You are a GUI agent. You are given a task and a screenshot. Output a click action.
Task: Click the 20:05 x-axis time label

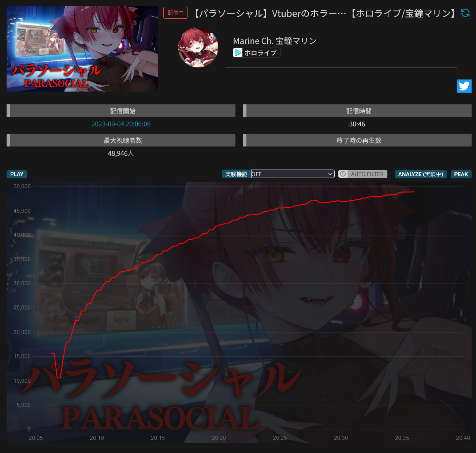click(x=36, y=438)
